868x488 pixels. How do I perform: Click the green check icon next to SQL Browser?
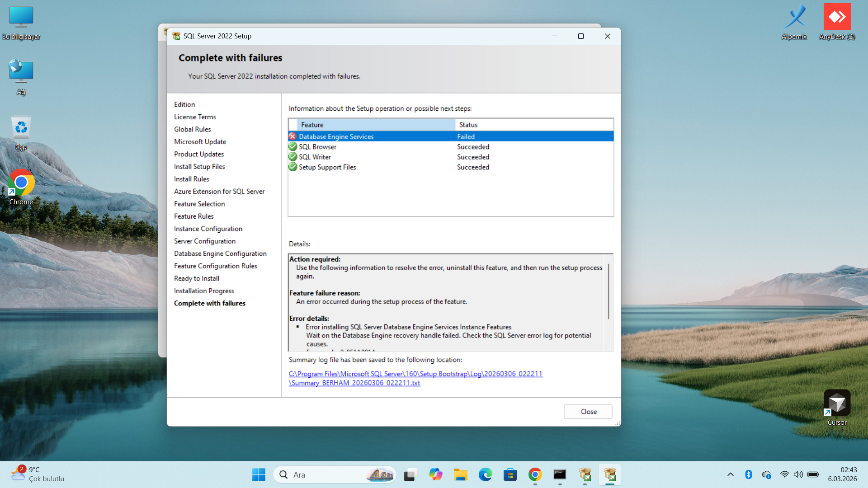pos(292,147)
